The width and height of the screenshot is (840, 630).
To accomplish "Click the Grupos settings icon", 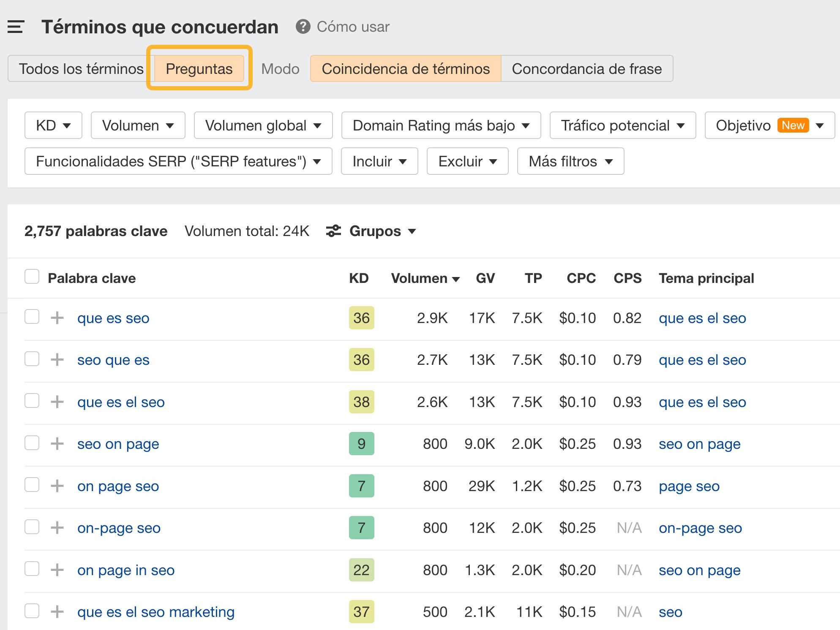I will point(333,231).
